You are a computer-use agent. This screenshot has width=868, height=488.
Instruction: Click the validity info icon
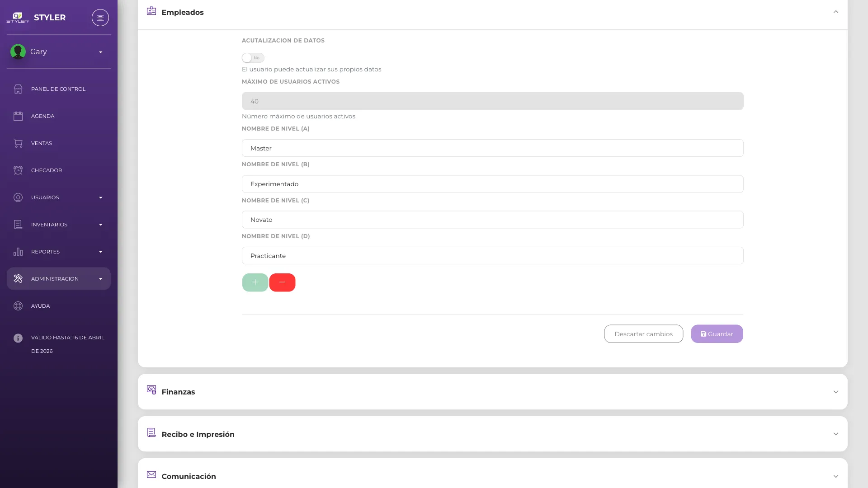pyautogui.click(x=18, y=338)
